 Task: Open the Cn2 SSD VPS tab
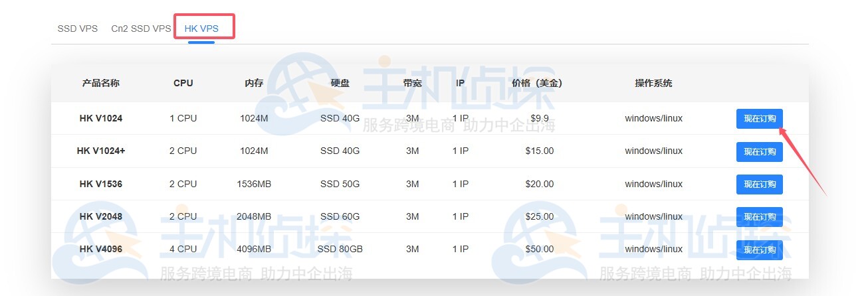click(x=141, y=29)
